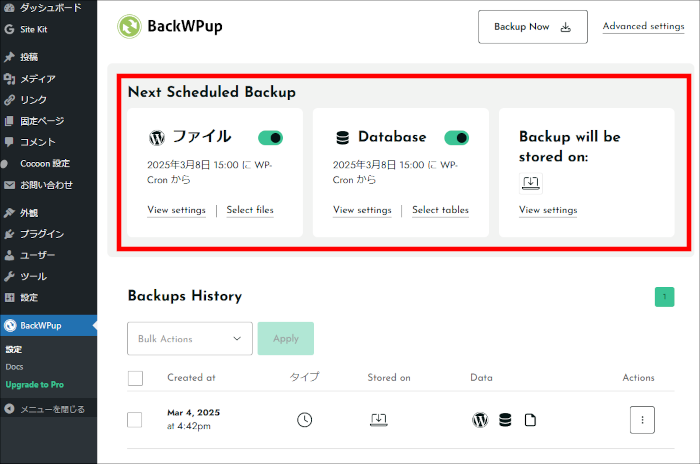Click the storage folder icon under Backup will be stored on

[x=531, y=183]
